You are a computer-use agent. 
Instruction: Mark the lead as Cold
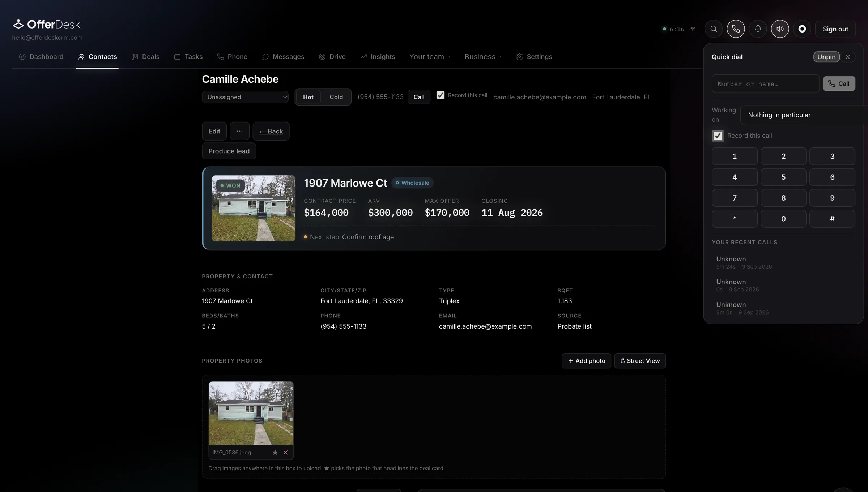pyautogui.click(x=336, y=97)
